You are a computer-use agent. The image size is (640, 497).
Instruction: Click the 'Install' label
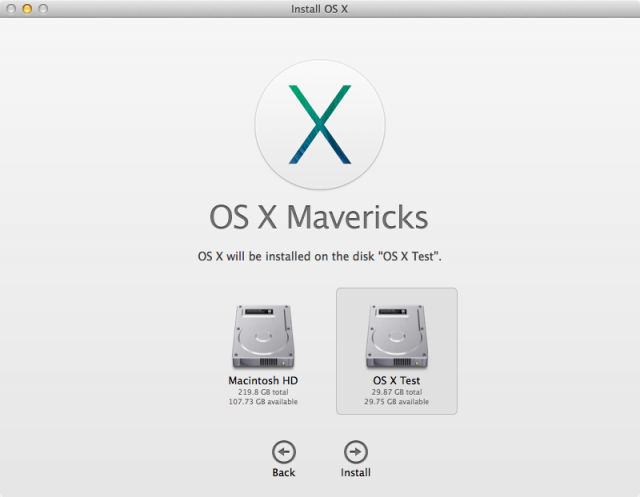(x=356, y=473)
